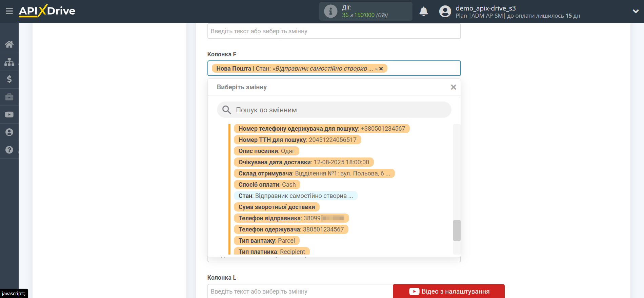The height and width of the screenshot is (298, 644).
Task: Select variable Телефон відправника
Action: [291, 218]
